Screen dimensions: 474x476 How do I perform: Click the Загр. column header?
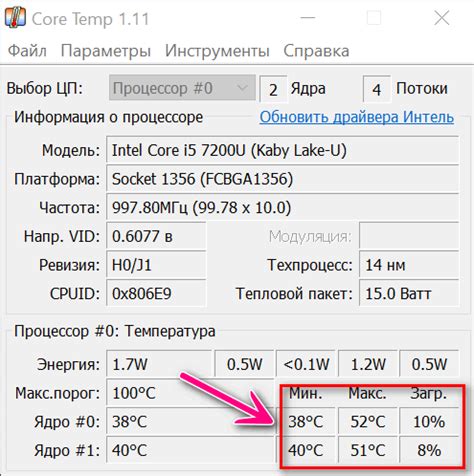(x=428, y=394)
